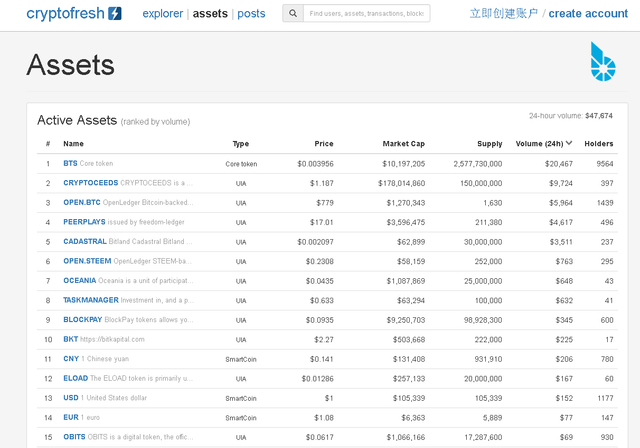Open the BLOCKPAY asset link
The height and width of the screenshot is (448, 640).
pos(82,320)
